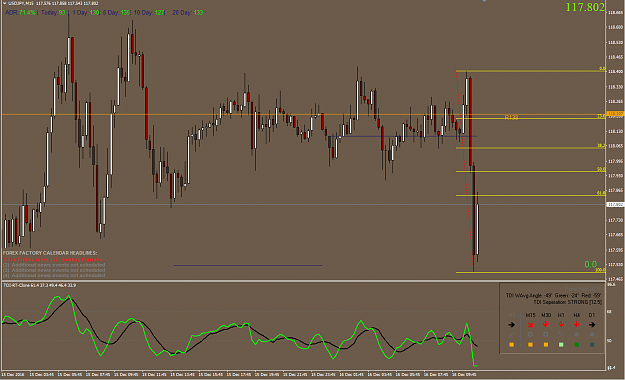Click the gray dot icon under D1
625x380 pixels.
(592, 335)
